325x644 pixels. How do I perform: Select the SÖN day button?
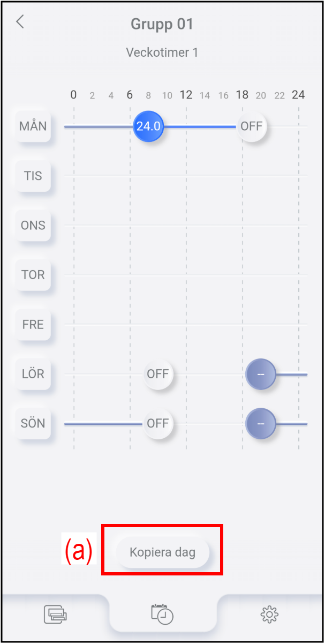pos(33,423)
